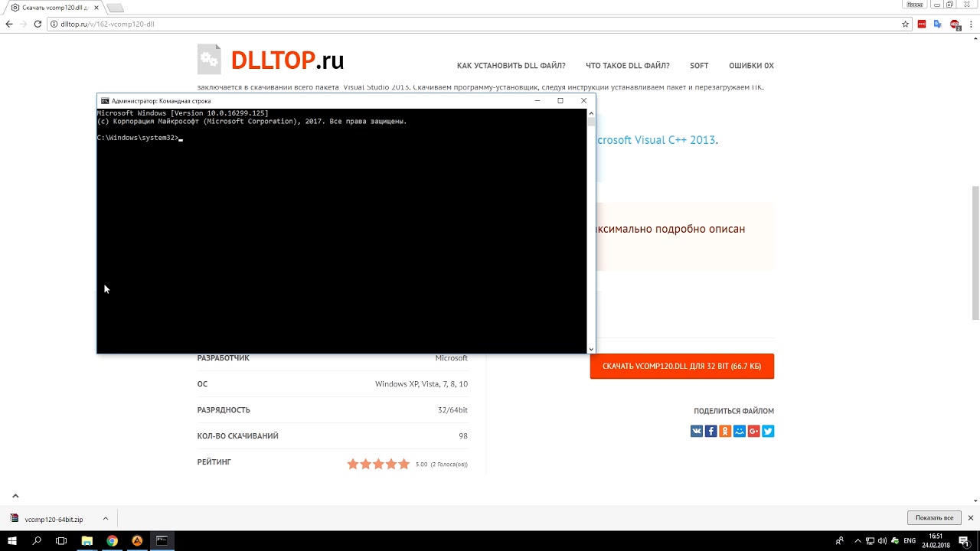Click the Command Prompt scrollbar up arrow
The image size is (980, 551).
591,112
